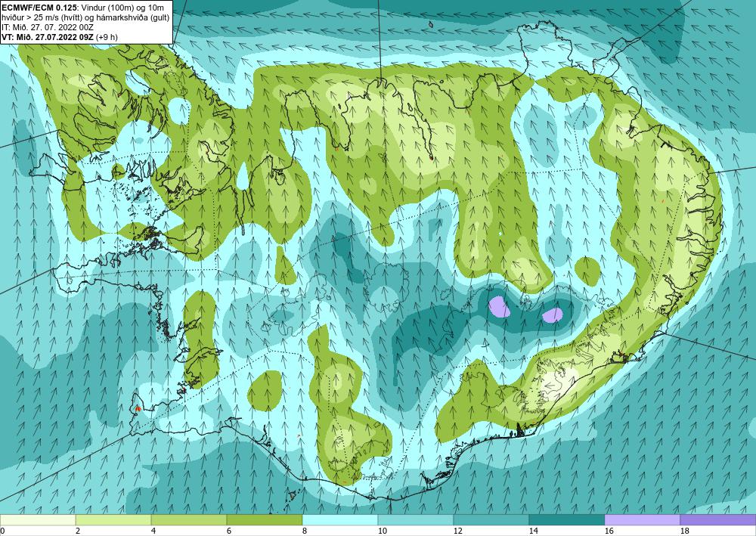
Task: Choose the olive green 6–8 legend swatch
Action: point(264,520)
